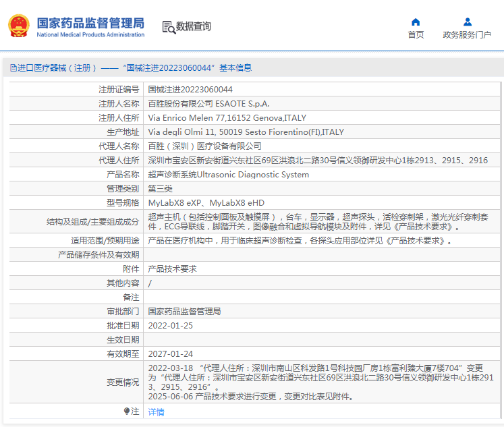Screen dimensions: 504x427
Task: Click the 2022-01-25 approval date value
Action: pyautogui.click(x=170, y=325)
